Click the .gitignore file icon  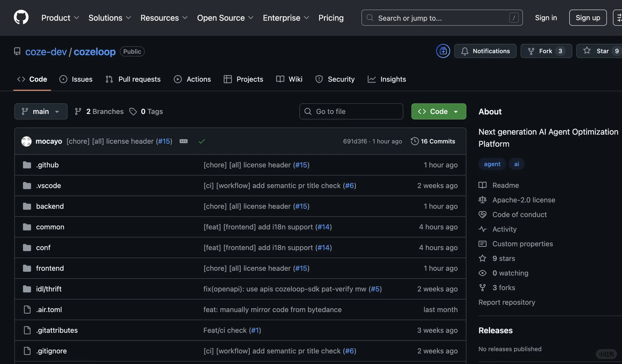coord(27,351)
